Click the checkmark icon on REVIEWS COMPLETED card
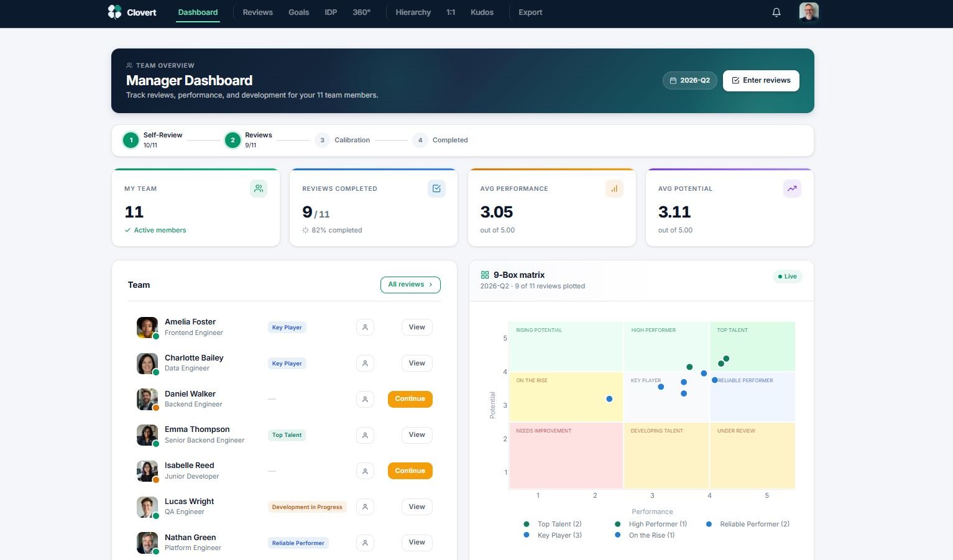The height and width of the screenshot is (560, 953). [x=436, y=188]
